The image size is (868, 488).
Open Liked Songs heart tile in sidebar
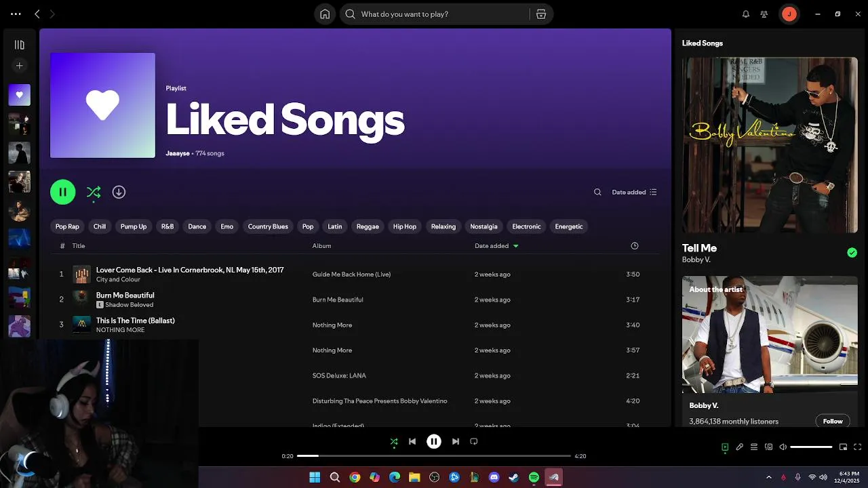(x=19, y=95)
